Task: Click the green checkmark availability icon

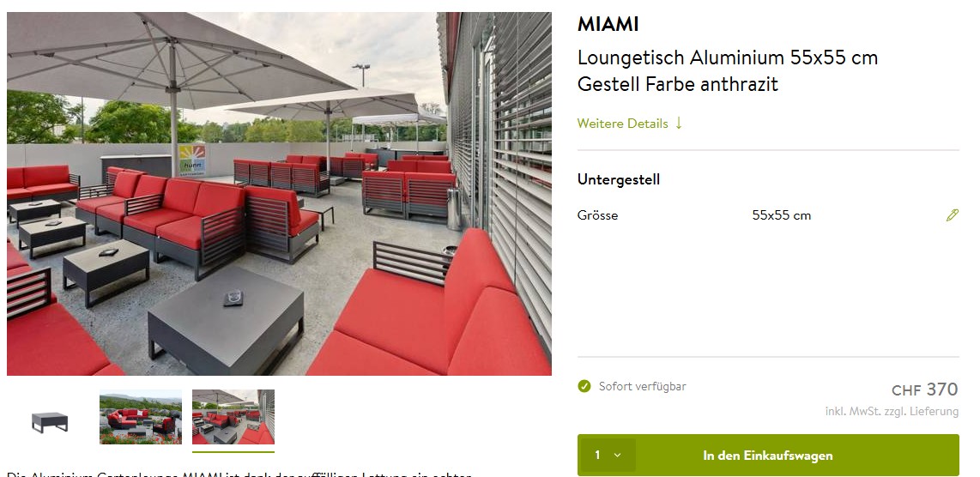Action: coord(584,386)
